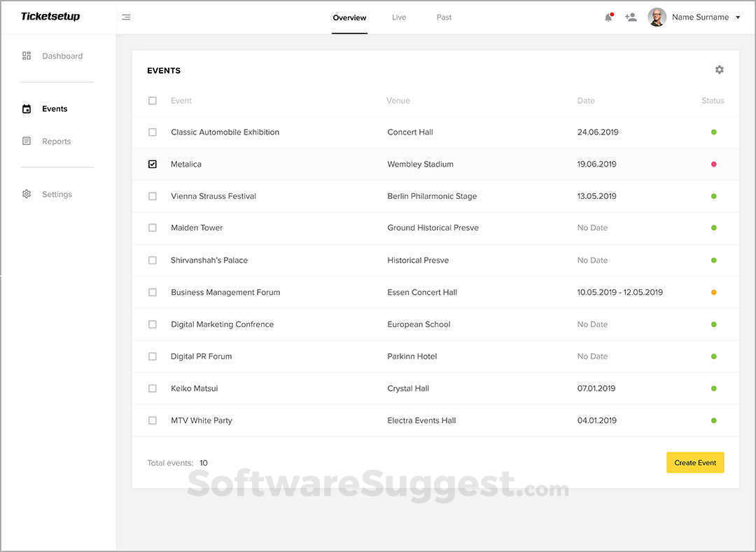Click green status dot for MTV White Party
The height and width of the screenshot is (552, 756).
[x=713, y=421]
